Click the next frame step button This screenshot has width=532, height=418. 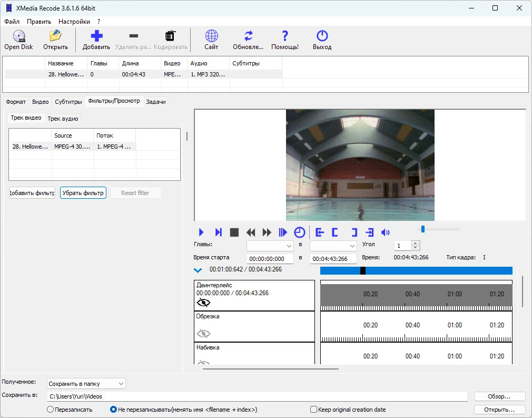point(218,232)
